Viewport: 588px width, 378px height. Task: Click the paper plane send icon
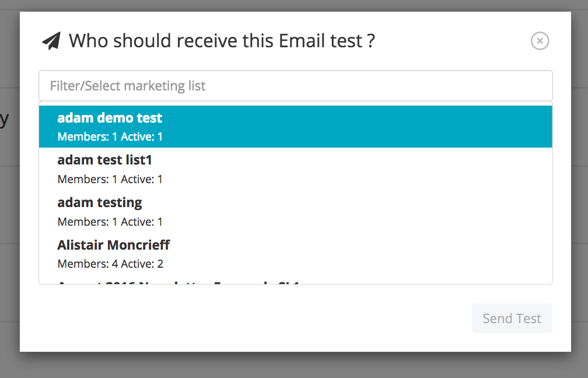click(51, 41)
